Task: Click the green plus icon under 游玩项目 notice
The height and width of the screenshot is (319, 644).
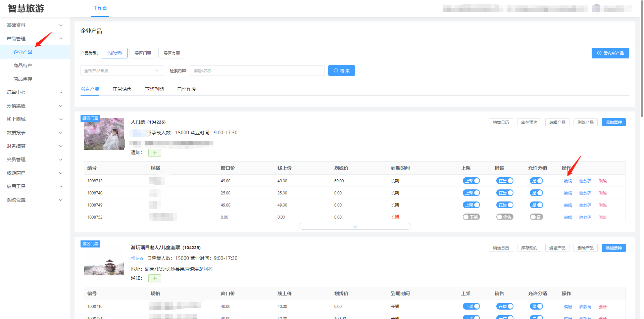Action: pyautogui.click(x=154, y=278)
